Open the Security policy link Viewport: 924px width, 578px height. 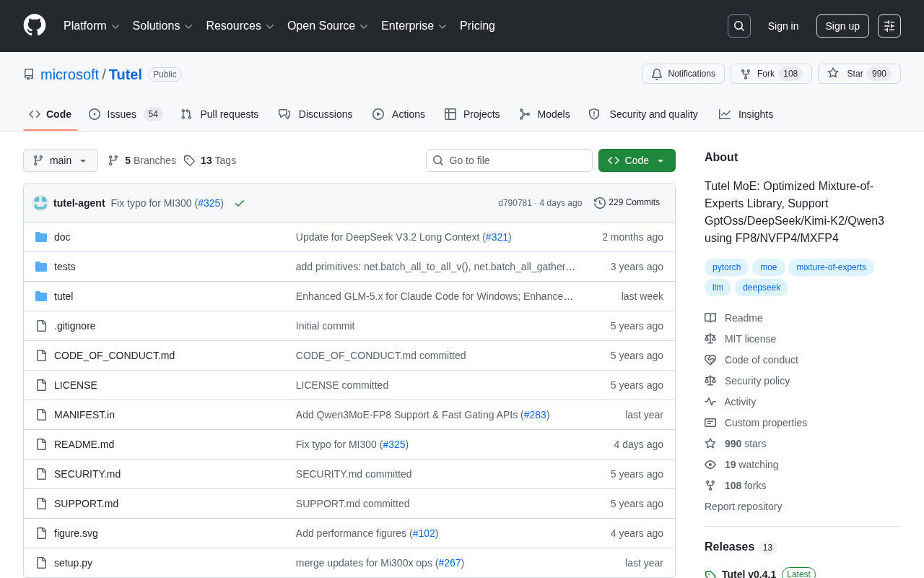click(x=757, y=381)
